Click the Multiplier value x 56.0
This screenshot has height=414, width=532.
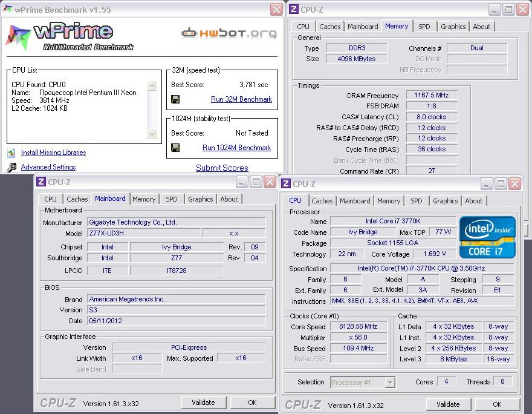358,337
